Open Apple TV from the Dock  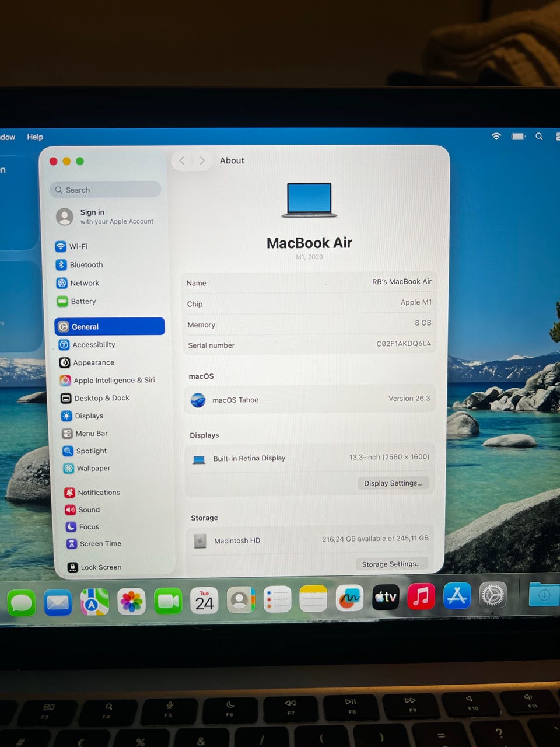(x=386, y=597)
